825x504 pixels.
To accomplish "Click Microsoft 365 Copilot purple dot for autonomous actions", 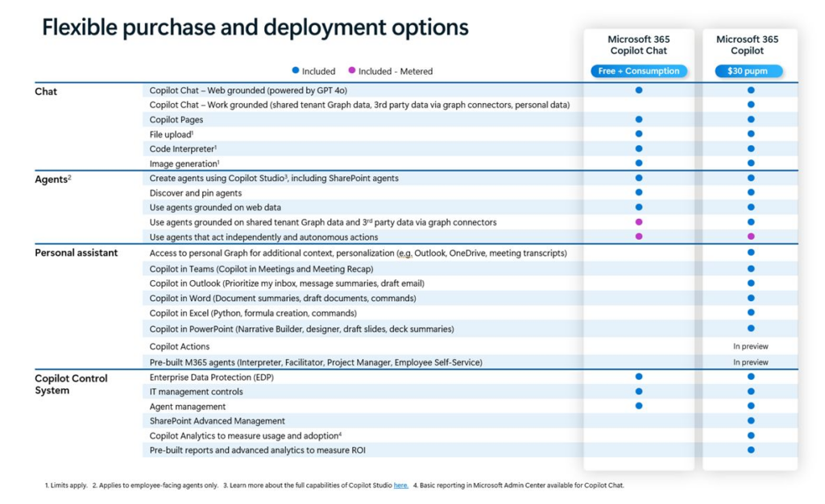I will click(751, 237).
